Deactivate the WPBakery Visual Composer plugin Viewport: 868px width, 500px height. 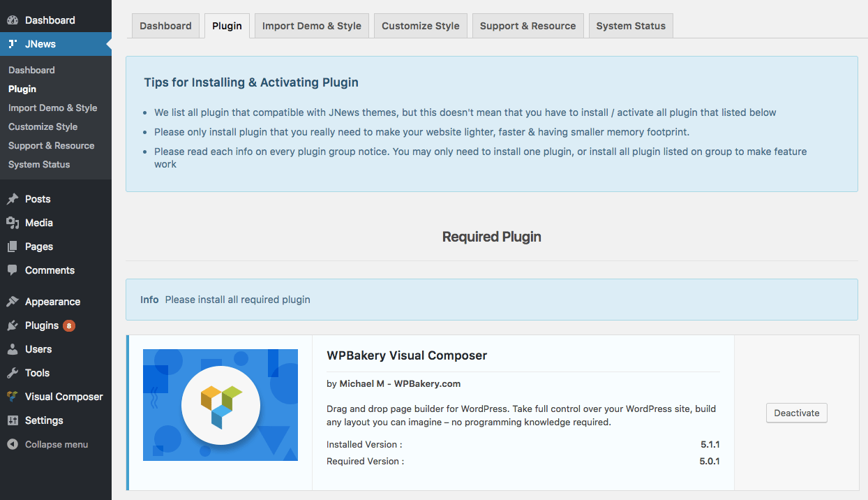click(796, 413)
